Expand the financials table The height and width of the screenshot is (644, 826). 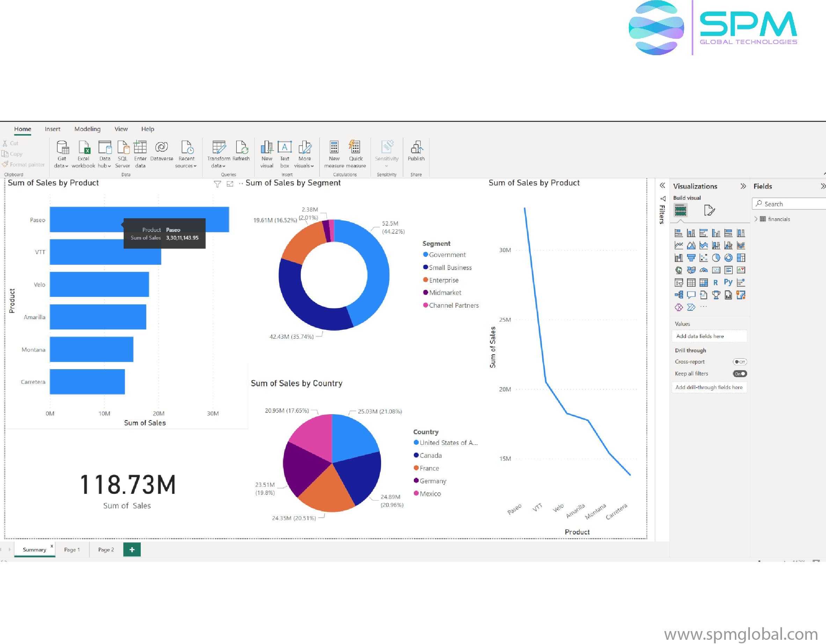(756, 219)
